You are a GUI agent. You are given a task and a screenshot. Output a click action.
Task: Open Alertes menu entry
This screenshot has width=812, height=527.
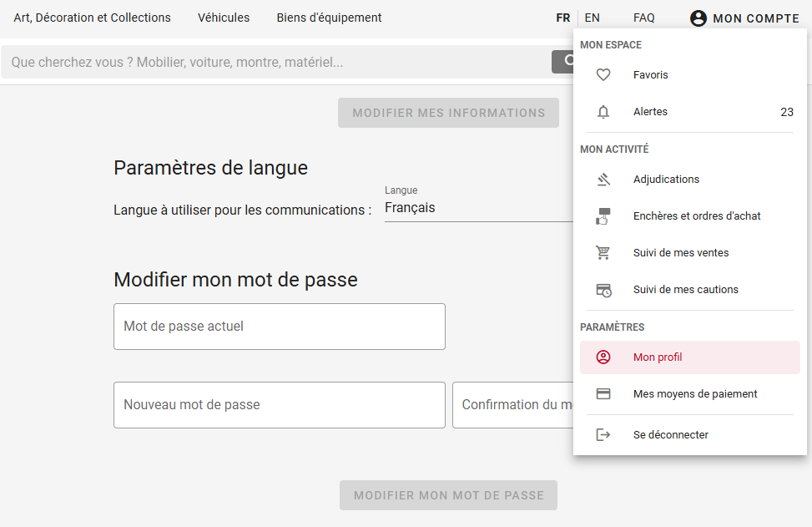(690, 111)
